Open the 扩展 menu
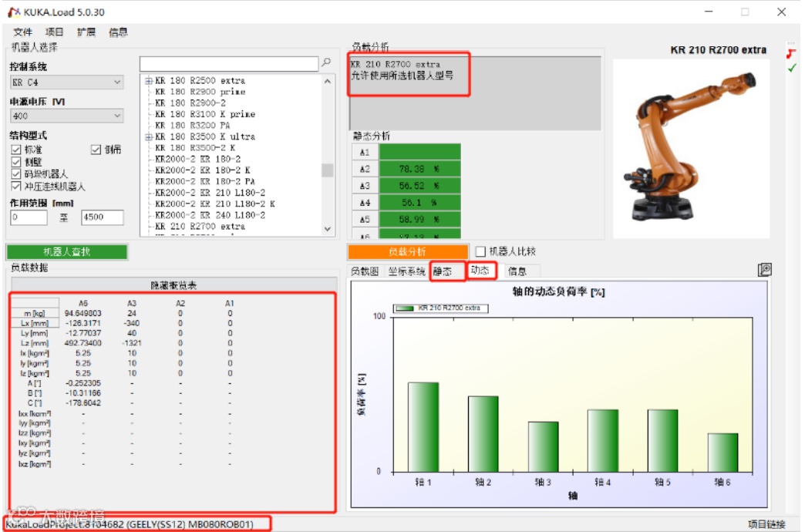The height and width of the screenshot is (532, 805). click(x=86, y=32)
